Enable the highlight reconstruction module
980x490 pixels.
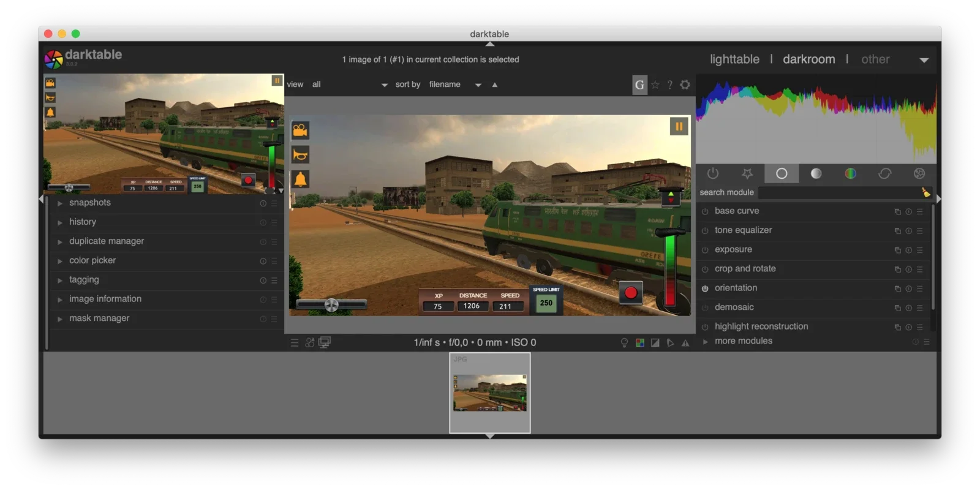(x=705, y=327)
